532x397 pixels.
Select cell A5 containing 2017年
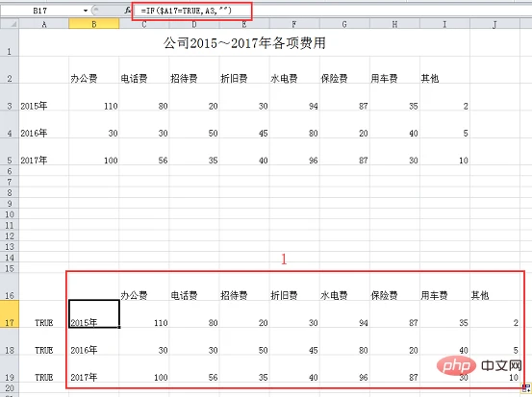pyautogui.click(x=43, y=152)
